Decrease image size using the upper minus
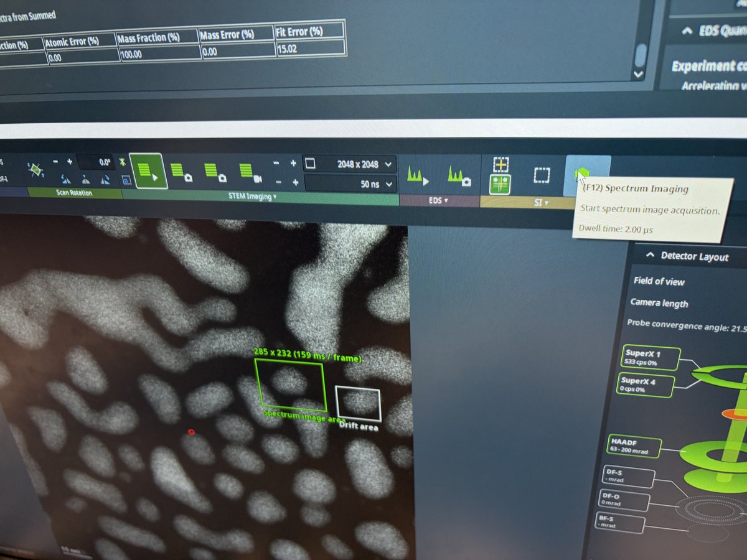 276,163
